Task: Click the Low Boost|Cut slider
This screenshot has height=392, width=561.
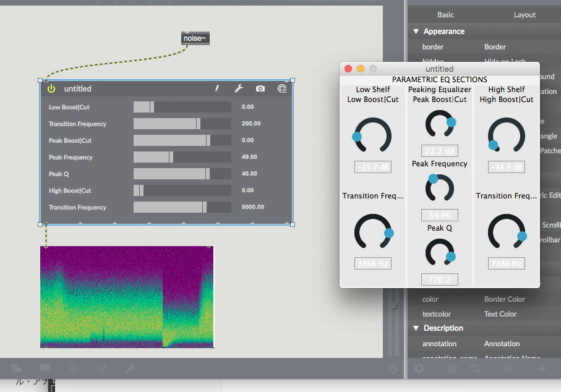Action: [x=182, y=107]
